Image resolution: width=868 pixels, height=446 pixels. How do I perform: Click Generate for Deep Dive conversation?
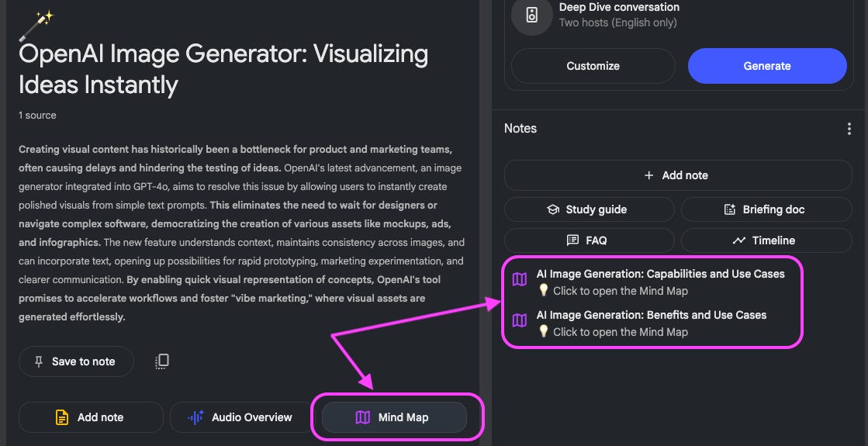coord(767,66)
